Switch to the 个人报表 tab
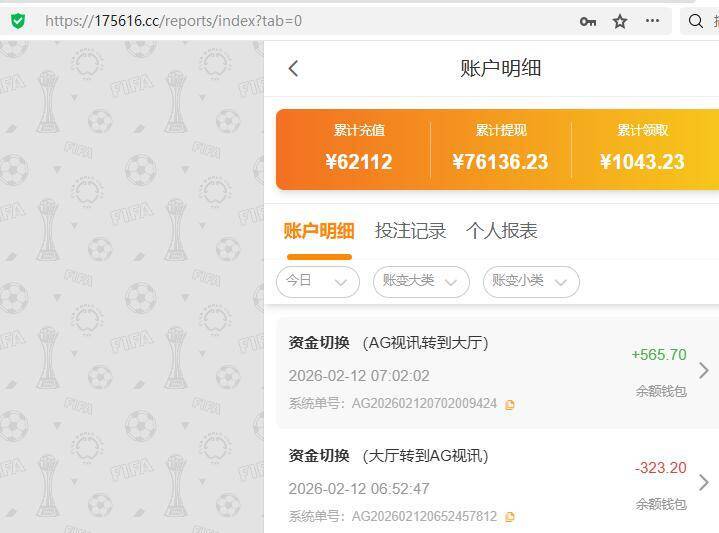Image resolution: width=719 pixels, height=533 pixels. 501,231
